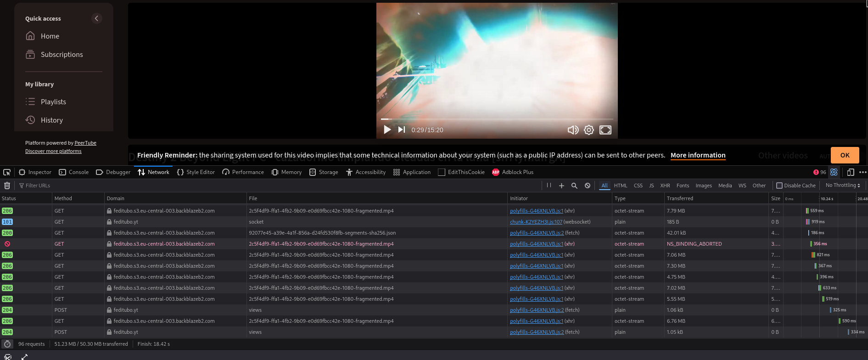Filter requests by Images
The width and height of the screenshot is (868, 360).
click(704, 186)
